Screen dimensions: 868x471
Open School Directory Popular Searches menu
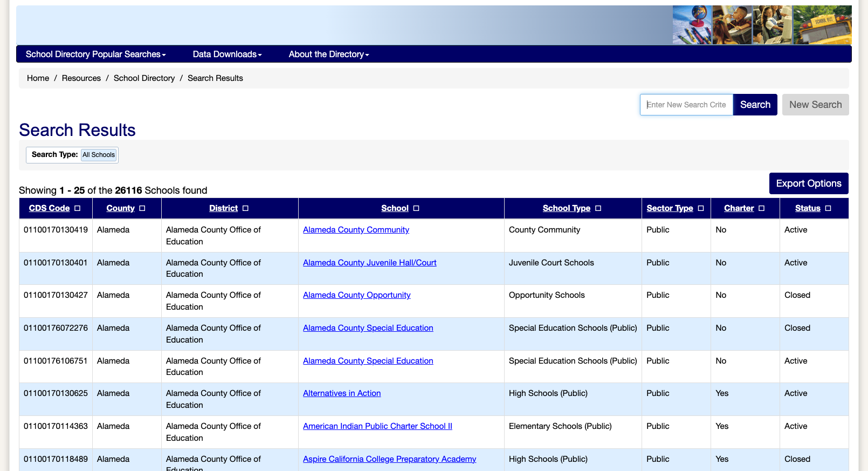pyautogui.click(x=95, y=54)
